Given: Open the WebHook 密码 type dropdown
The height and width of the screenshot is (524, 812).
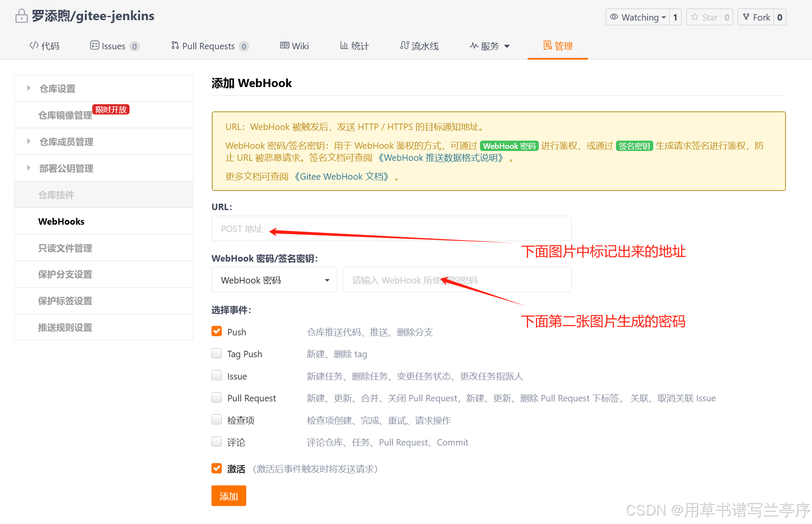Looking at the screenshot, I should (275, 280).
